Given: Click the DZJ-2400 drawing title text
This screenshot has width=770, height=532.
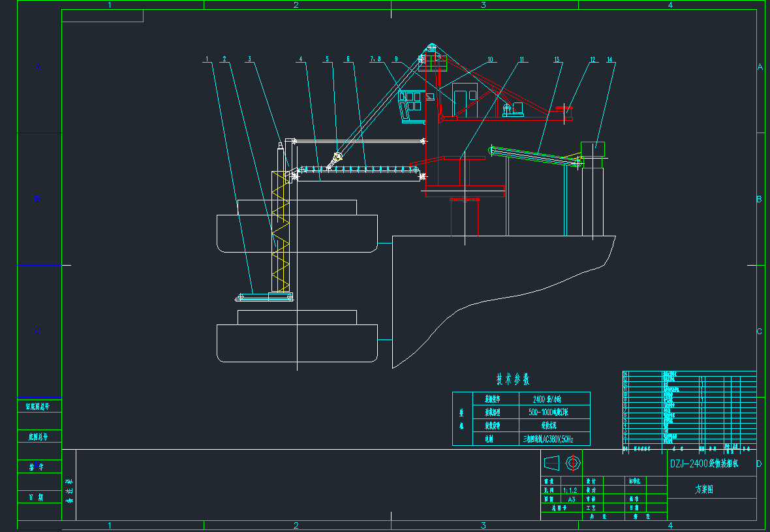Looking at the screenshot, I should (x=703, y=464).
